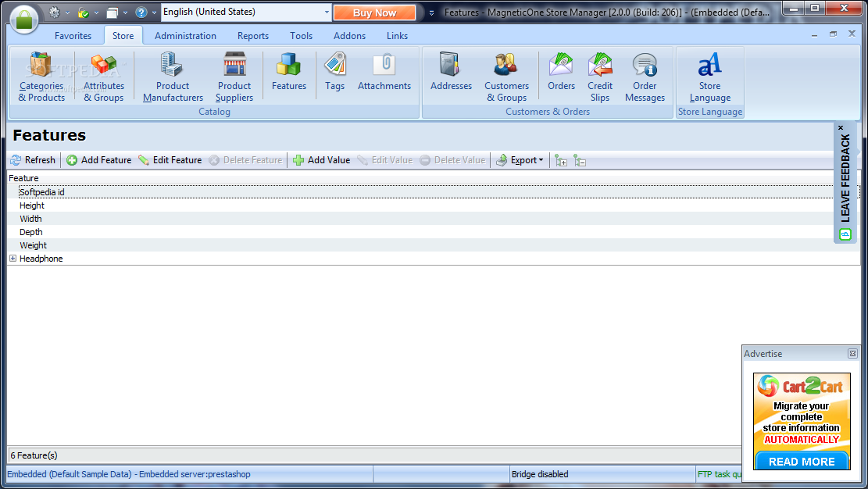Click the 6 Feature(s) count text
This screenshot has width=868, height=489.
pos(34,455)
